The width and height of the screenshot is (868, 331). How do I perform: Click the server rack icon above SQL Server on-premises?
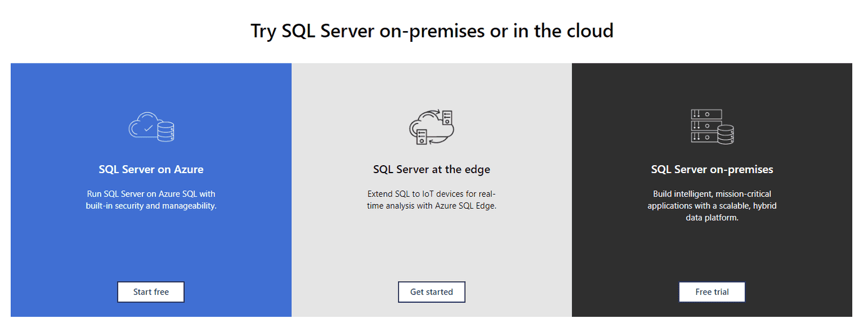click(711, 126)
